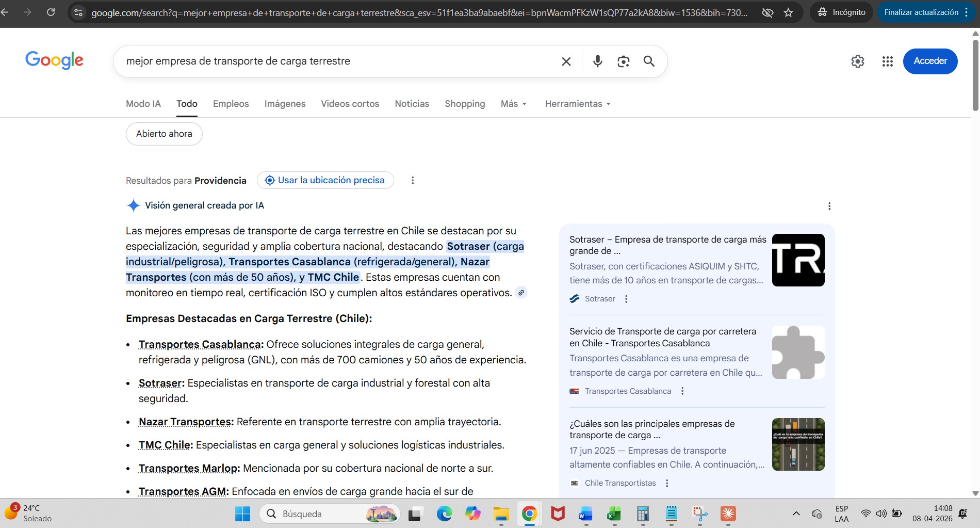This screenshot has height=528, width=980.
Task: Expand the Más dropdown menu
Action: [514, 104]
